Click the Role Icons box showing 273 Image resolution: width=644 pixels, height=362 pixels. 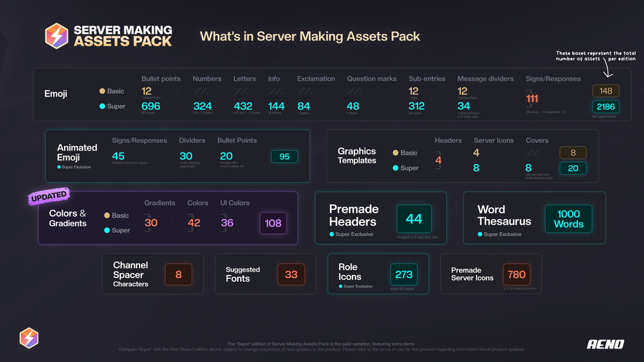404,274
